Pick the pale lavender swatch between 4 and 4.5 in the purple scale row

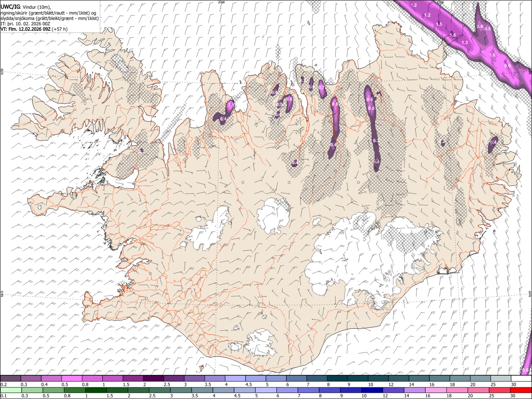coord(235,379)
